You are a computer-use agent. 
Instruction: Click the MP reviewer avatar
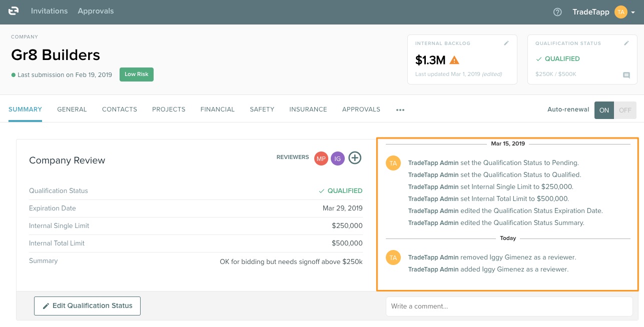pos(321,158)
